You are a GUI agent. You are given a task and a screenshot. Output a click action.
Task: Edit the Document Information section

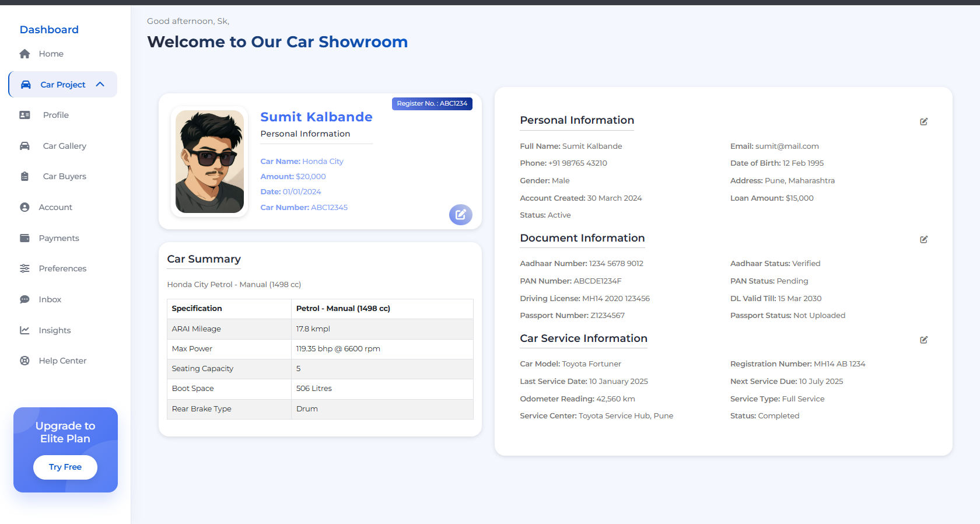923,239
